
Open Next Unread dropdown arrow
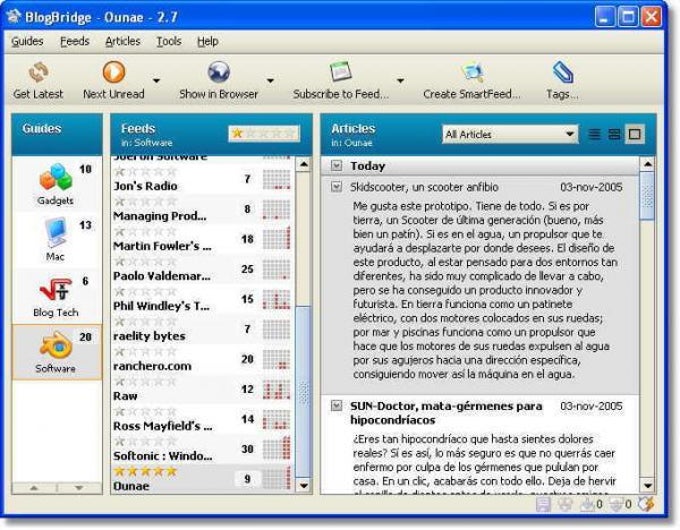[x=157, y=80]
